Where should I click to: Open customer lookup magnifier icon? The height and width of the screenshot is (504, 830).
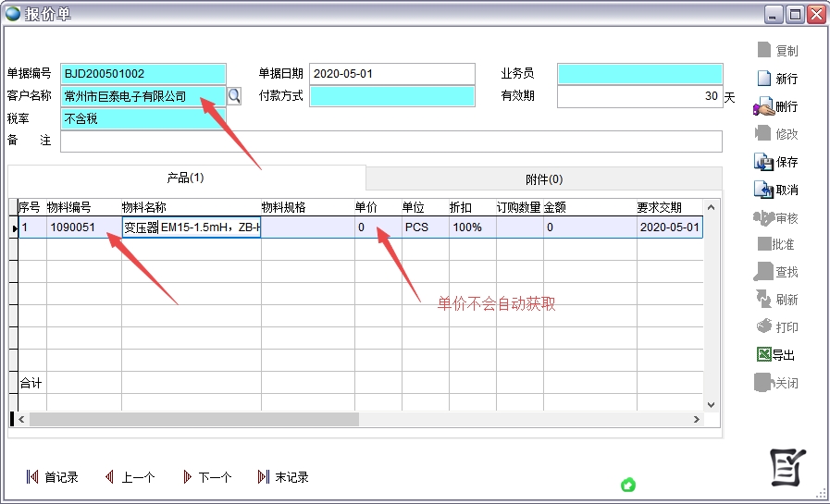[234, 95]
